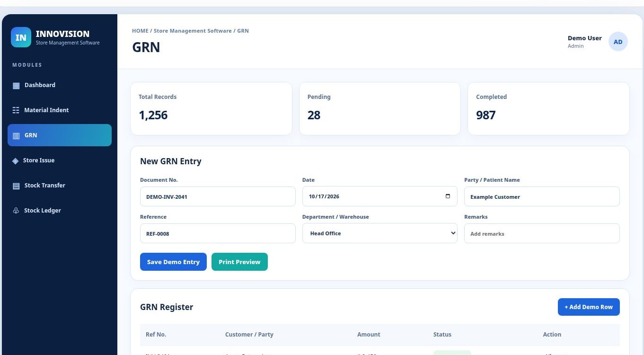Open Stock Transfer module
This screenshot has height=355, width=644.
pos(60,186)
